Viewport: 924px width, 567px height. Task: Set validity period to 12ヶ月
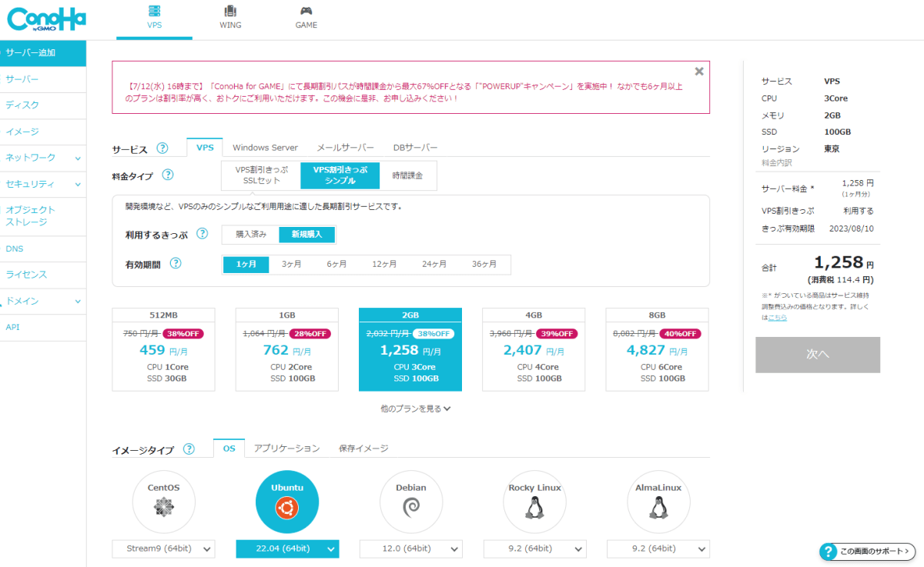pyautogui.click(x=384, y=264)
